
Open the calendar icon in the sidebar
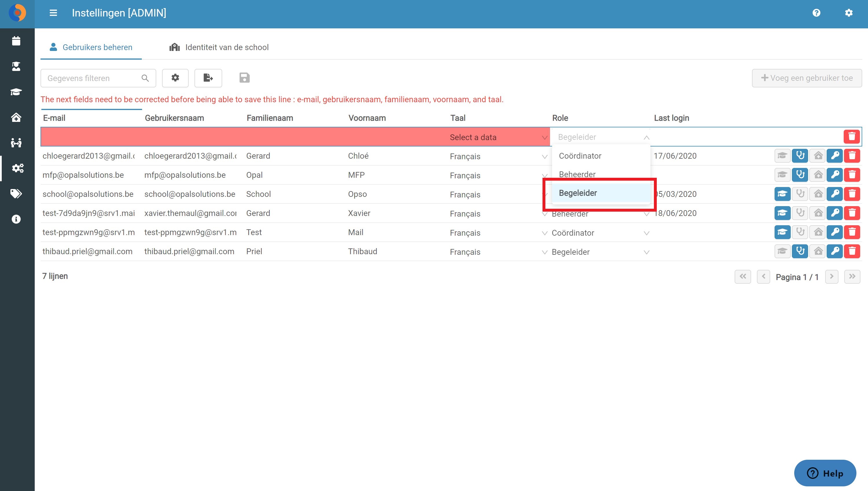tap(16, 41)
